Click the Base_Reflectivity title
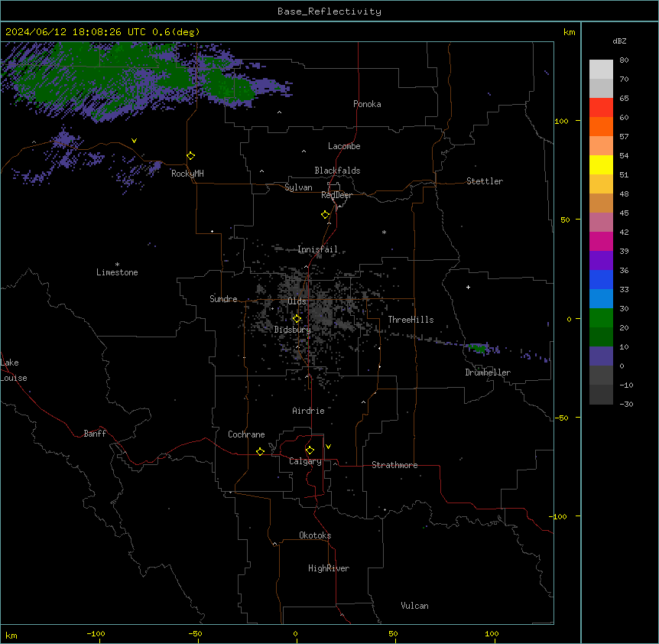The height and width of the screenshot is (644, 659). click(329, 11)
